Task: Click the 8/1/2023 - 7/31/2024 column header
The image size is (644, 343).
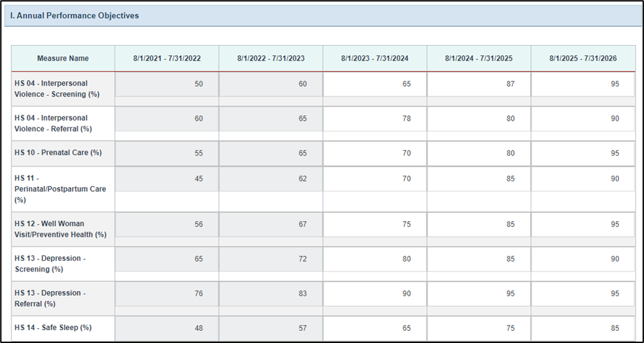Action: coord(374,58)
